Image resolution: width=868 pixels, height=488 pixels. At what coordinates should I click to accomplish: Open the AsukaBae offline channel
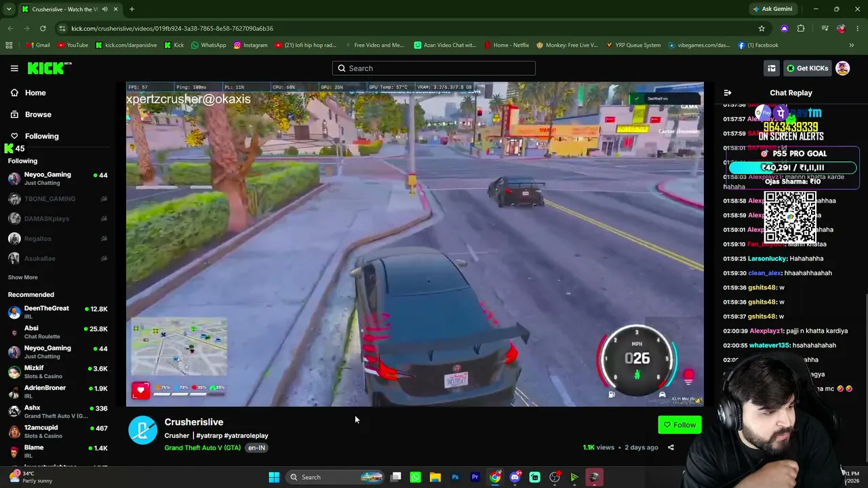58,258
